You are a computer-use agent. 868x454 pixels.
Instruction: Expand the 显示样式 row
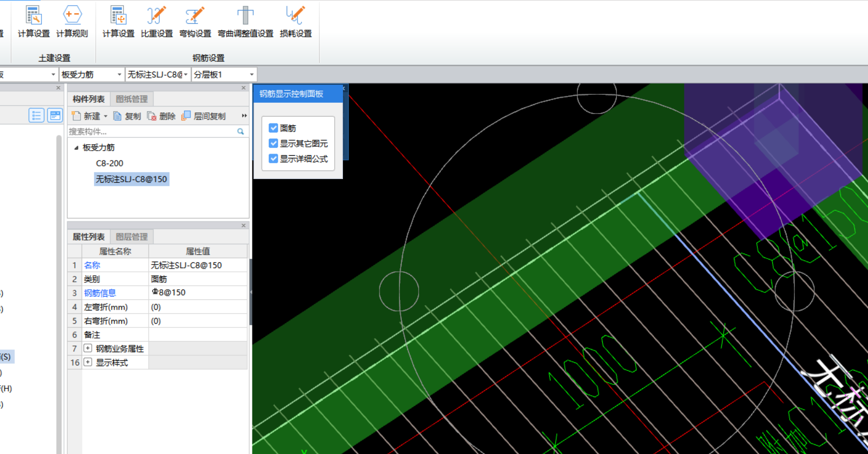click(x=88, y=362)
